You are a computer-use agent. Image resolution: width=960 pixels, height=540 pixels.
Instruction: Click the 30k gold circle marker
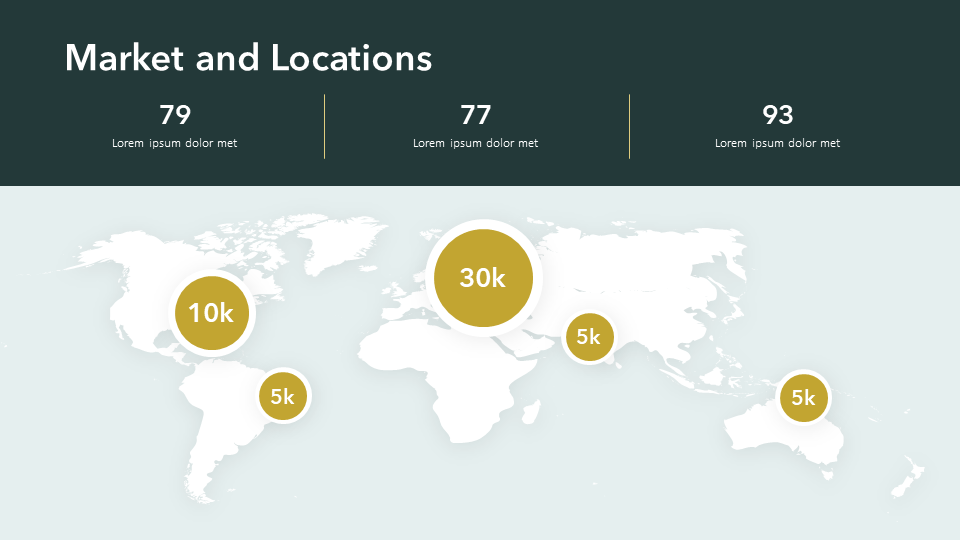pyautogui.click(x=483, y=278)
